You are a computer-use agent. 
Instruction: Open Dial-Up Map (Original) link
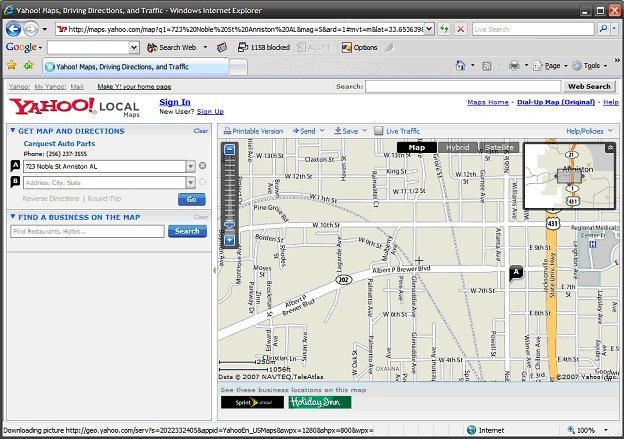pyautogui.click(x=556, y=102)
